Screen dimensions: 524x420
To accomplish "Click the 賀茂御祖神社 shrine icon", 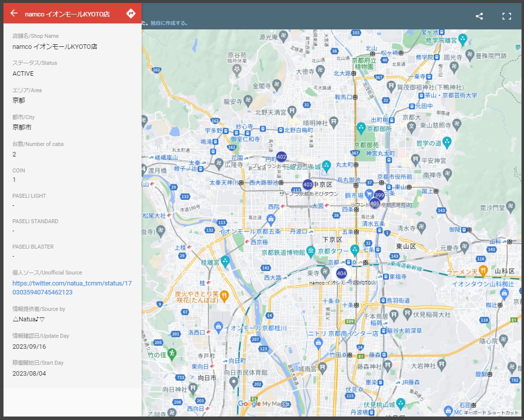I will click(x=391, y=87).
